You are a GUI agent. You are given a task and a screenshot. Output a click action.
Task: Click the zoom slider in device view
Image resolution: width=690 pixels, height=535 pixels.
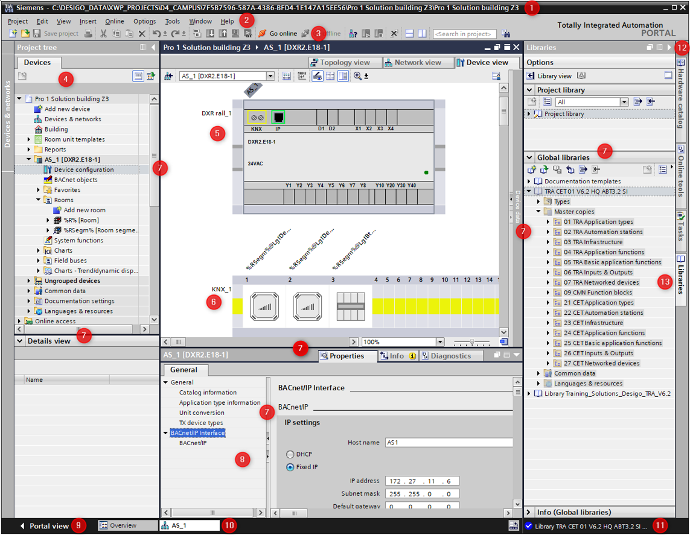[470, 342]
